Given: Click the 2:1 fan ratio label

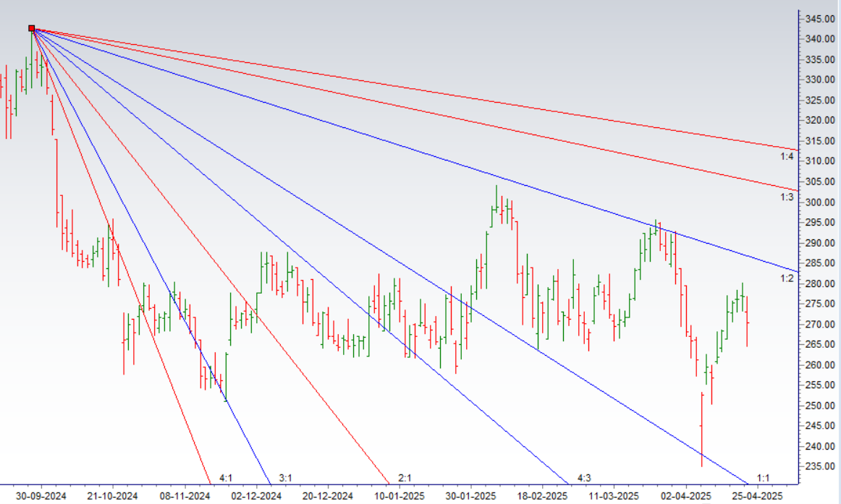Looking at the screenshot, I should [x=404, y=477].
